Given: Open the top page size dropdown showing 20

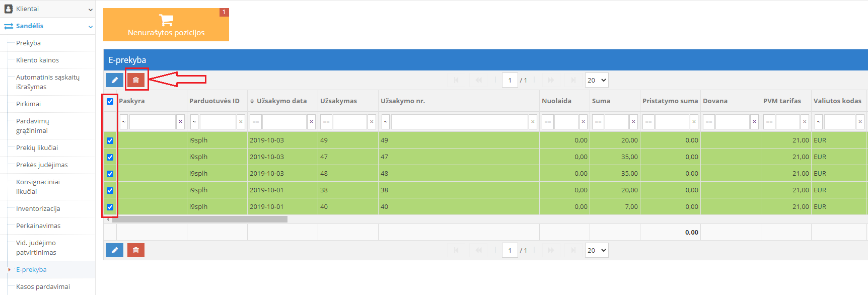Looking at the screenshot, I should pos(597,80).
